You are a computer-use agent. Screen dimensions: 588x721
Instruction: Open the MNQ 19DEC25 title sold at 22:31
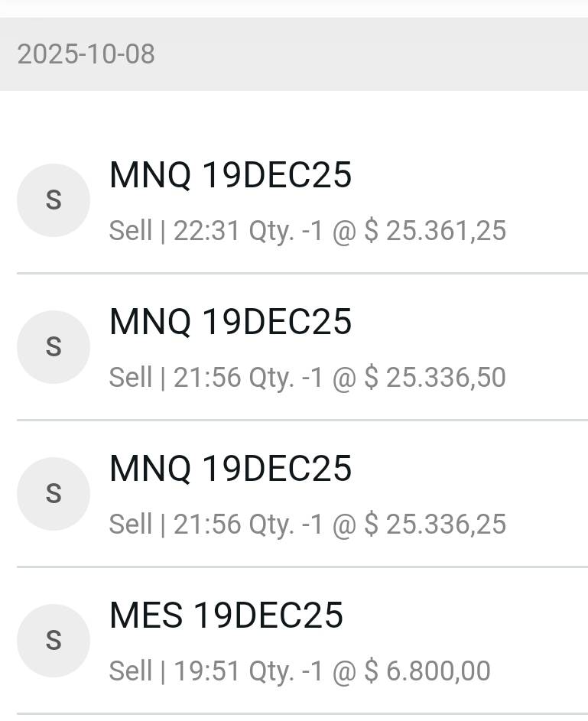(x=230, y=175)
